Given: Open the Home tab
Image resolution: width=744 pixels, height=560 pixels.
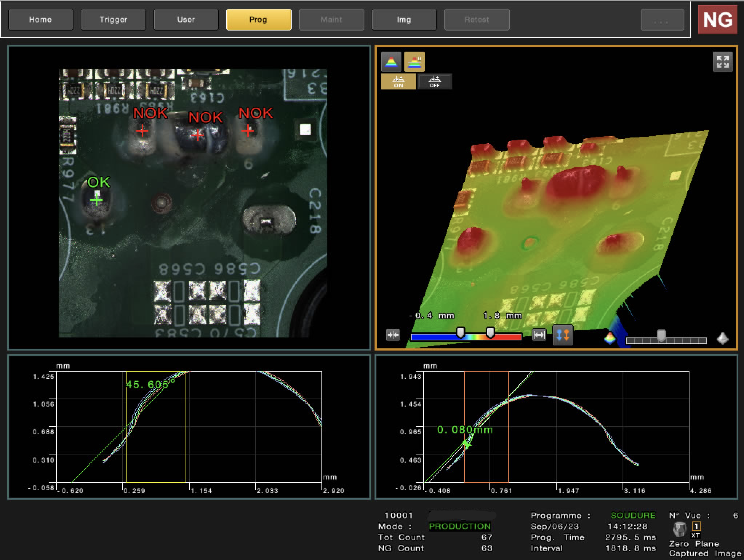Looking at the screenshot, I should [40, 20].
